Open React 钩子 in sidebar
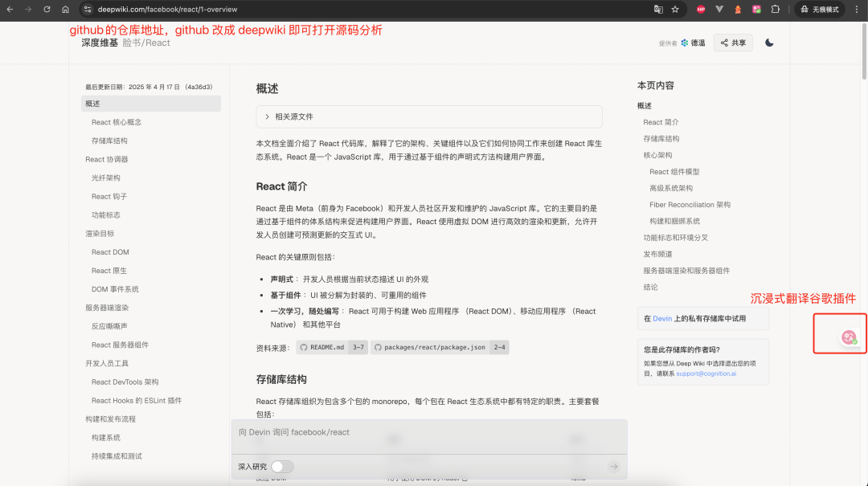Image resolution: width=868 pixels, height=486 pixels. pyautogui.click(x=109, y=197)
